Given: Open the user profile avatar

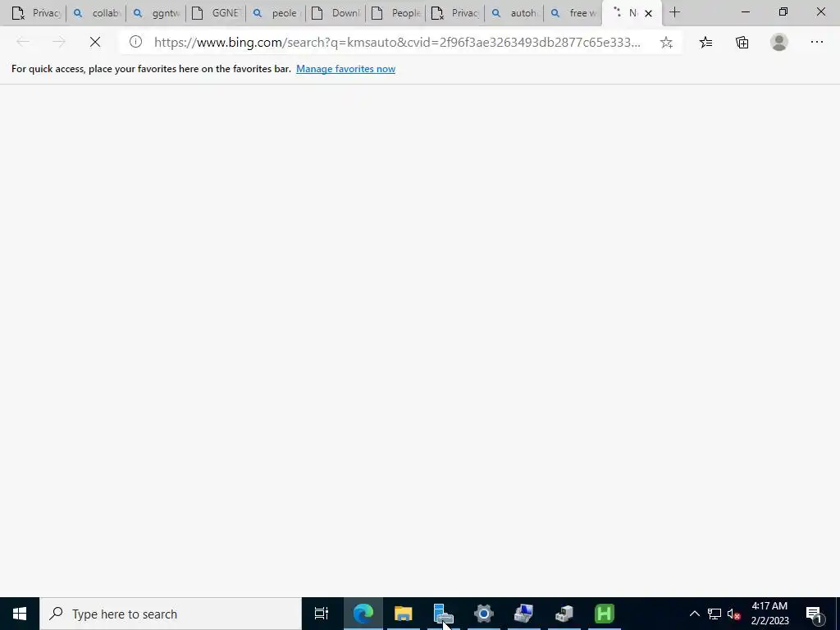Looking at the screenshot, I should point(779,42).
